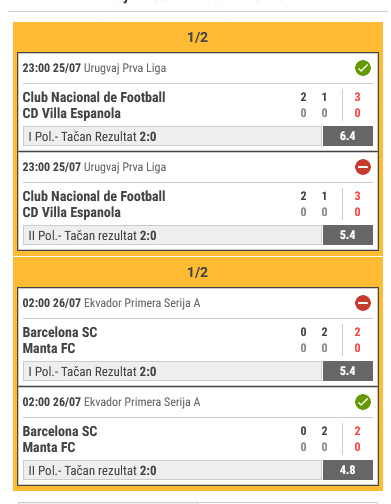Click the first 1/2 system header
The image size is (391, 504).
pyautogui.click(x=198, y=37)
